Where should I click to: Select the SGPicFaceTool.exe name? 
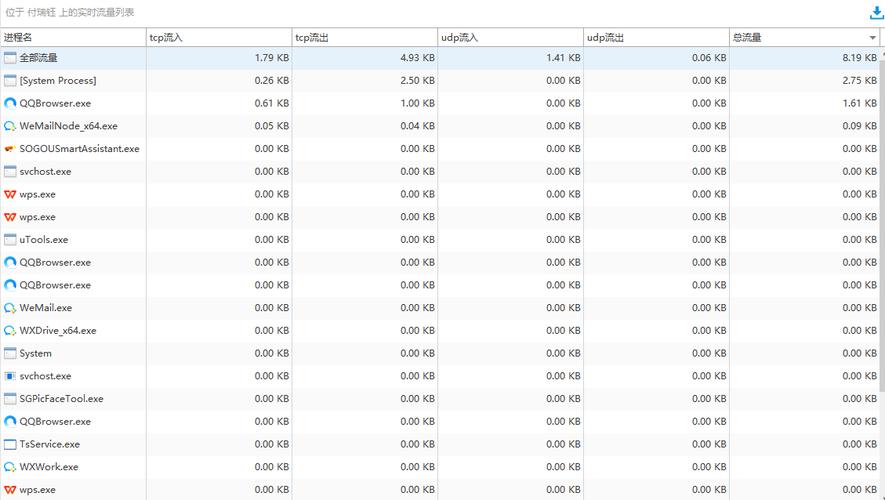[62, 399]
